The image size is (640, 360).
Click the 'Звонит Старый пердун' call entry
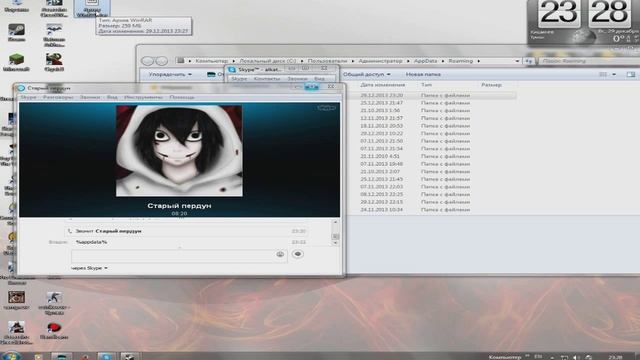click(187, 231)
